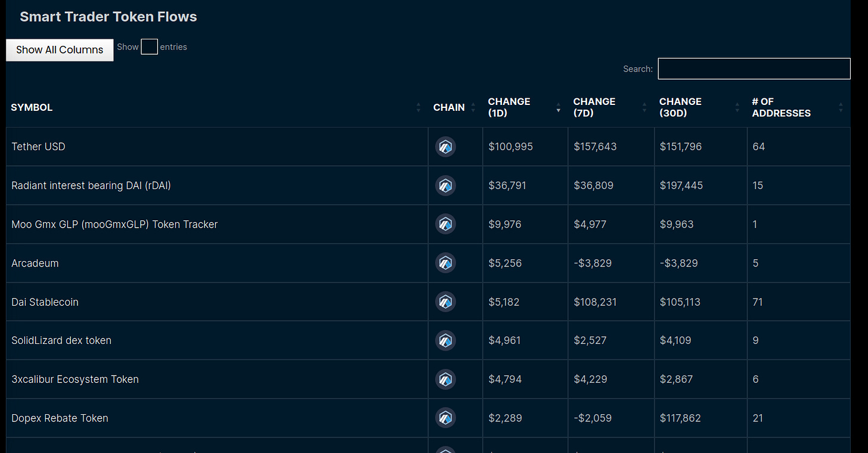The image size is (868, 453).
Task: Select the Dopex Rebate Token cell
Action: tap(217, 418)
